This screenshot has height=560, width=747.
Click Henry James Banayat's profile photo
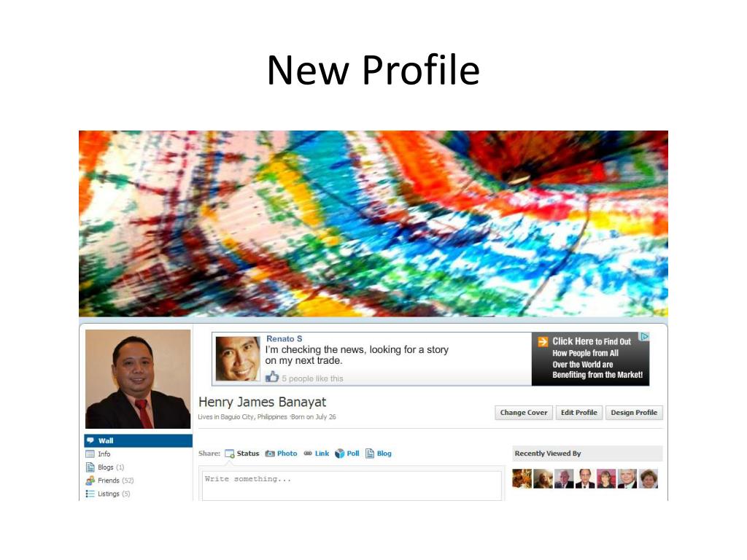coord(138,379)
